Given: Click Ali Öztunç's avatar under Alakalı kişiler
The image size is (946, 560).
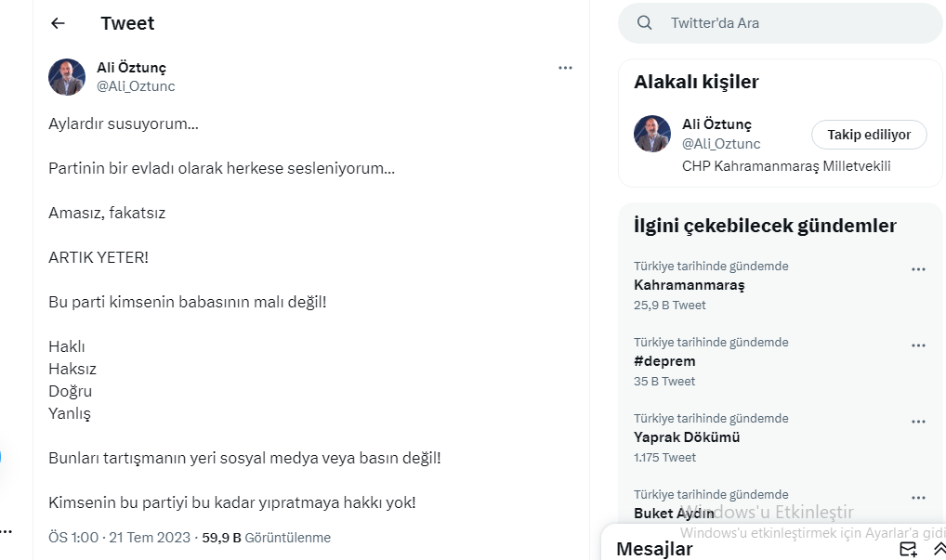Looking at the screenshot, I should [652, 134].
